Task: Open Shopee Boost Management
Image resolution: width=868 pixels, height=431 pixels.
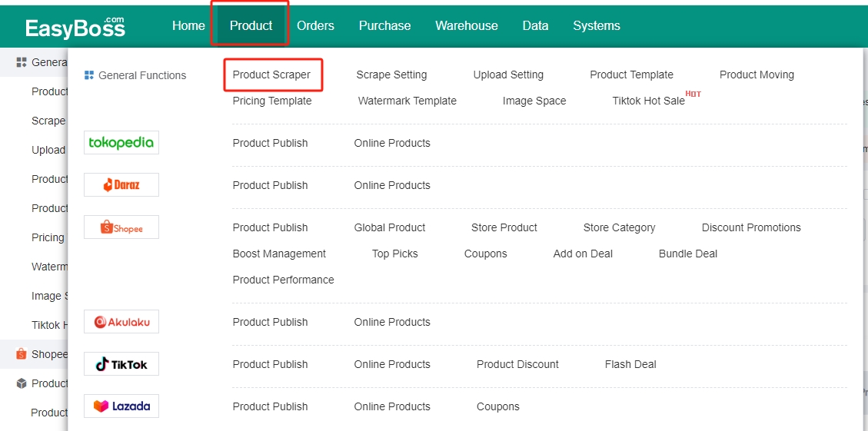Action: tap(279, 254)
